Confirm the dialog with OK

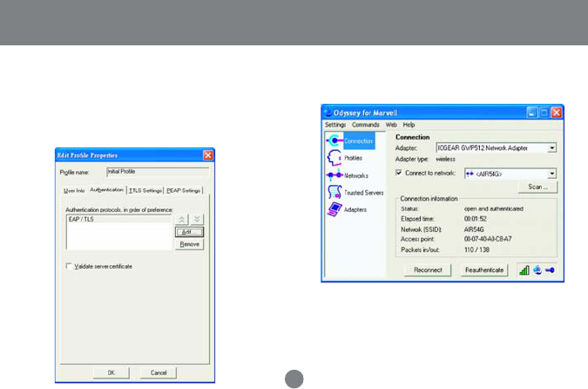[112, 372]
